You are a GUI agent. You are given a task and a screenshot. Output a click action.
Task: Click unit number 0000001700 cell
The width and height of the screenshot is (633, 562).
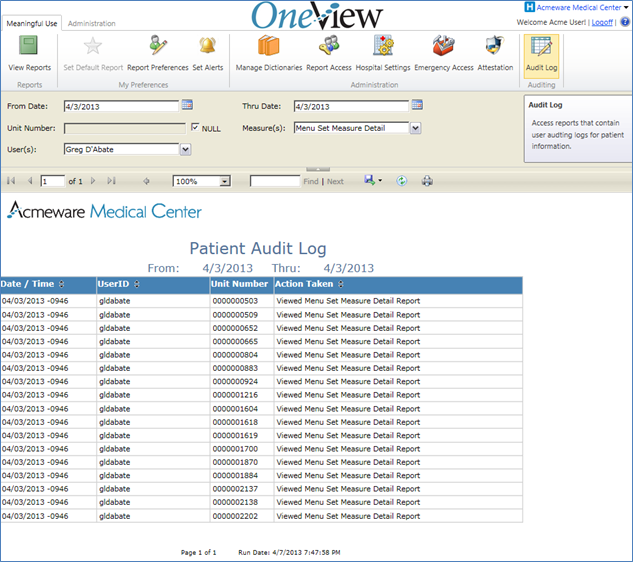click(x=241, y=449)
